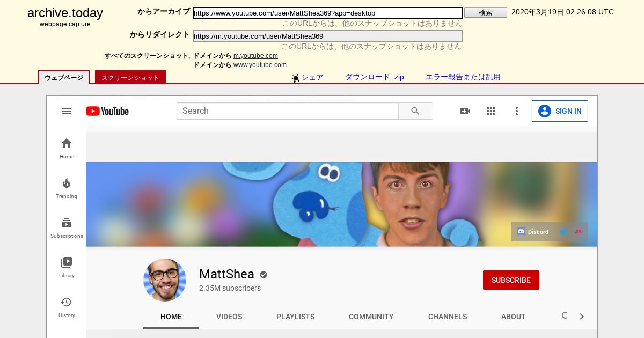Image resolution: width=644 pixels, height=338 pixels.
Task: Click the YouTube logo
Action: click(107, 111)
